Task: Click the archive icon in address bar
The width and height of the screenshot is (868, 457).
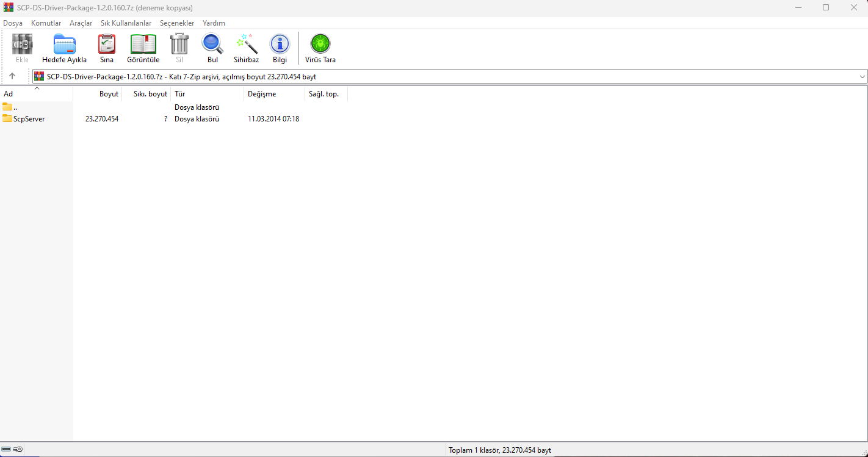Action: 39,76
